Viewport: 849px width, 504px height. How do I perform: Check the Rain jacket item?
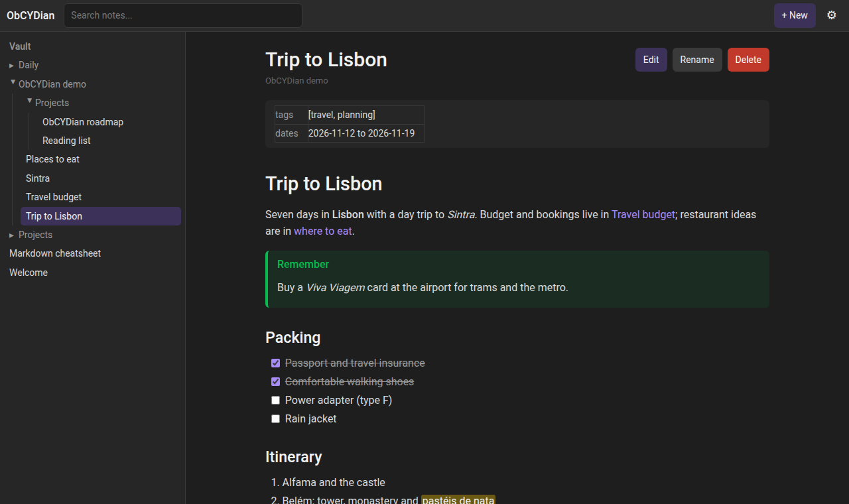coord(276,419)
